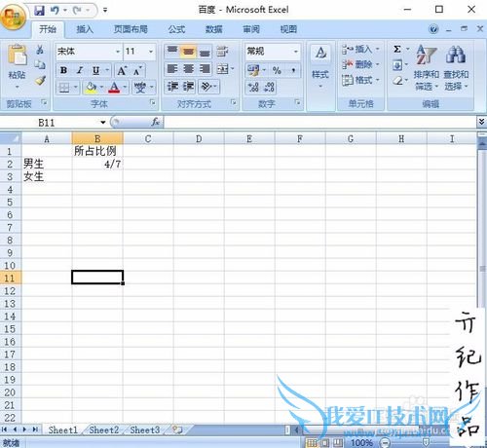Decrease decimal places
Viewport: 487px width, 448px height.
(x=269, y=87)
